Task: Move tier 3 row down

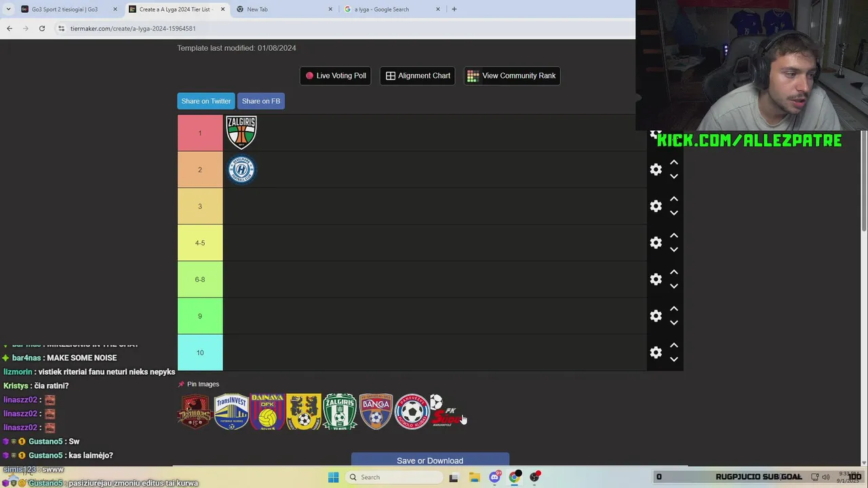Action: [x=674, y=213]
